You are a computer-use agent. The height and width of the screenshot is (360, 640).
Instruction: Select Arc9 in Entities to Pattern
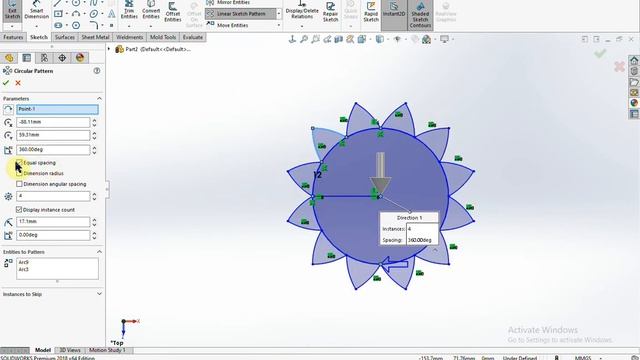click(24, 262)
